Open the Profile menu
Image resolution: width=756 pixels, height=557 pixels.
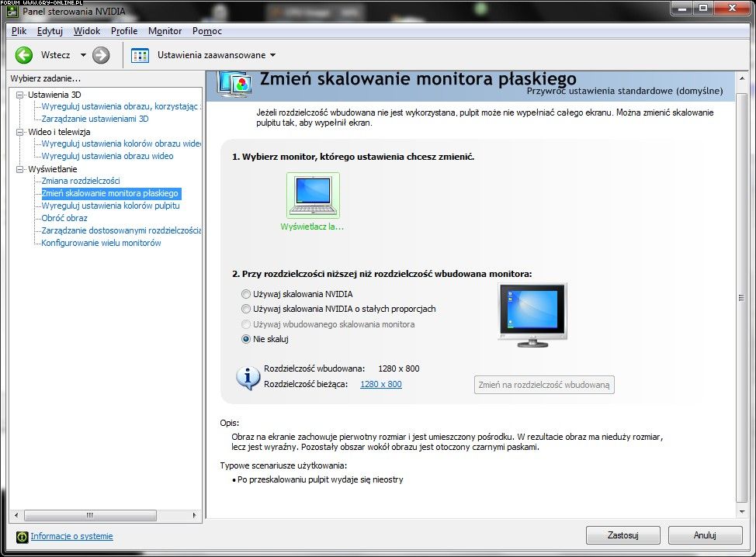(x=124, y=31)
